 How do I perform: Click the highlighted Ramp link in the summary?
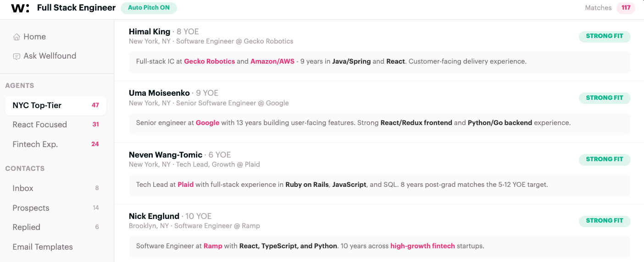213,246
